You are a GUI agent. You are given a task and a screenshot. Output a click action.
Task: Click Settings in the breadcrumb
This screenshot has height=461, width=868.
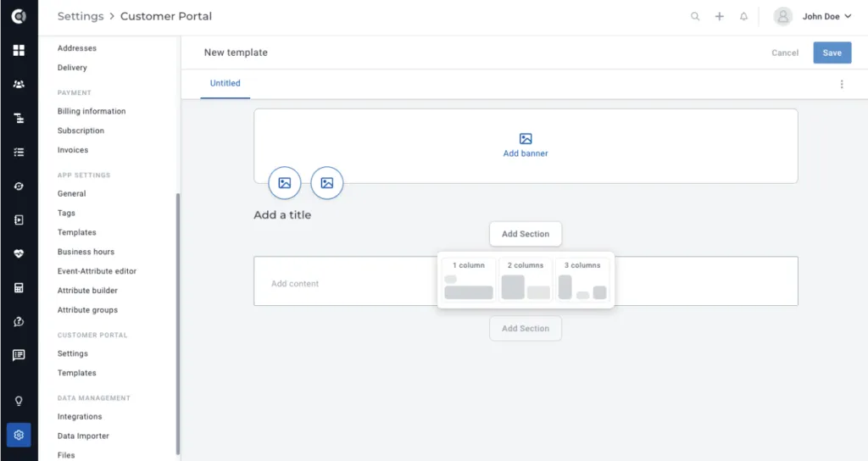click(81, 17)
